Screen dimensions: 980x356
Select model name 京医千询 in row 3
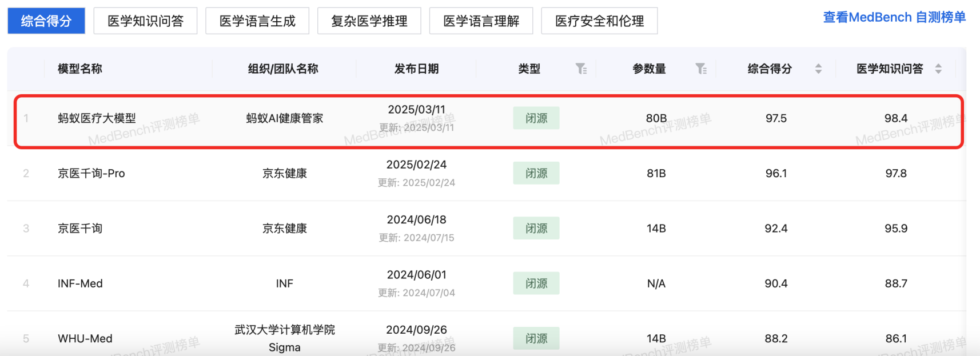coord(80,229)
